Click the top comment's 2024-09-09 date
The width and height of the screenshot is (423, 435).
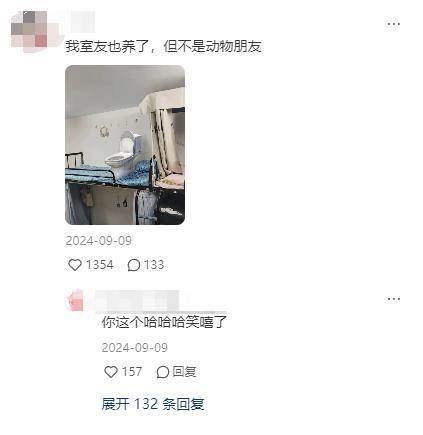pos(99,241)
